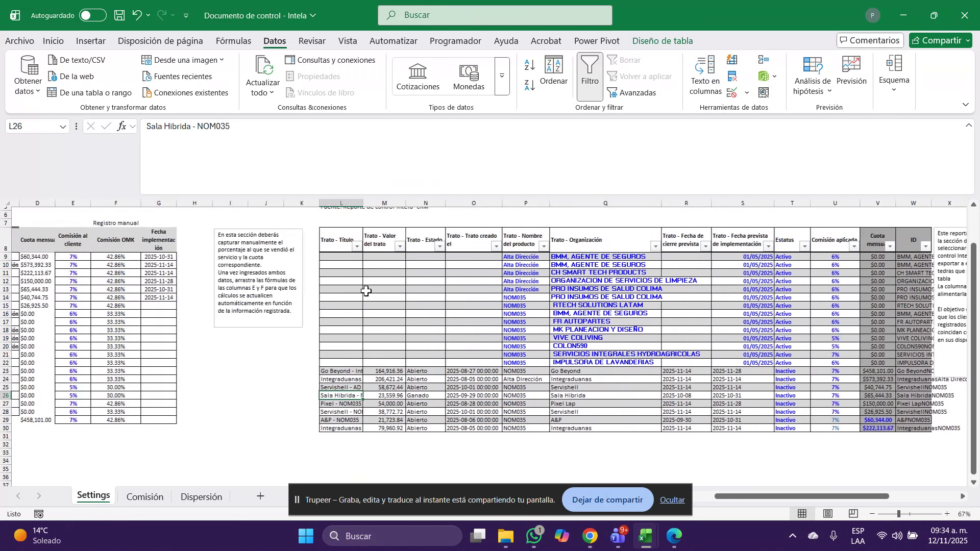Switch to the Fórmulas ribbon tab
980x551 pixels.
click(x=233, y=41)
